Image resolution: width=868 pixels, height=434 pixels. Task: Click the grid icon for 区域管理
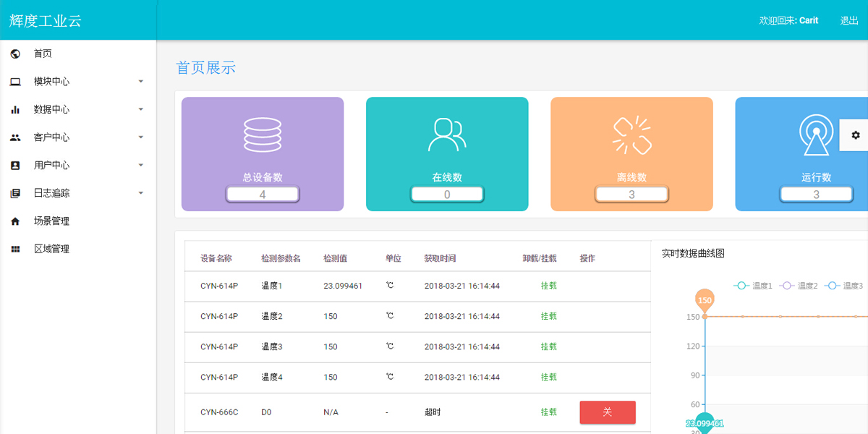[x=15, y=249]
